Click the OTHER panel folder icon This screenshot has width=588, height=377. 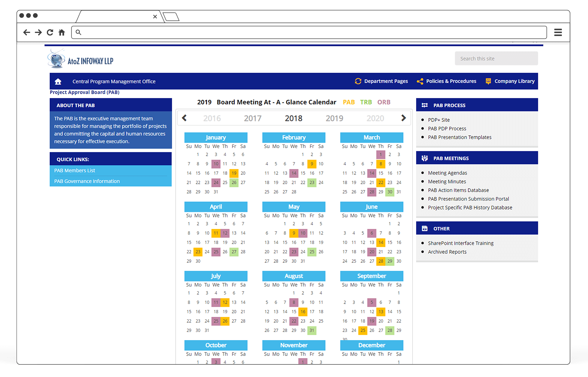[x=425, y=228]
